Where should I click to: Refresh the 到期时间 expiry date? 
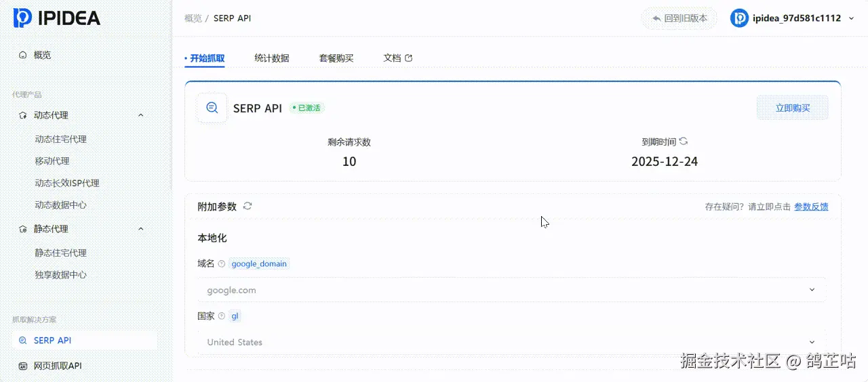684,142
